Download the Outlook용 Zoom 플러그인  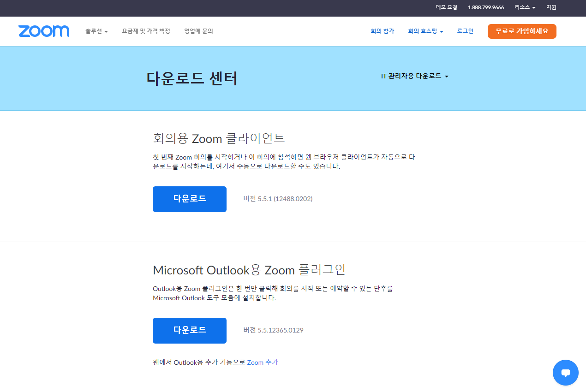(x=190, y=331)
